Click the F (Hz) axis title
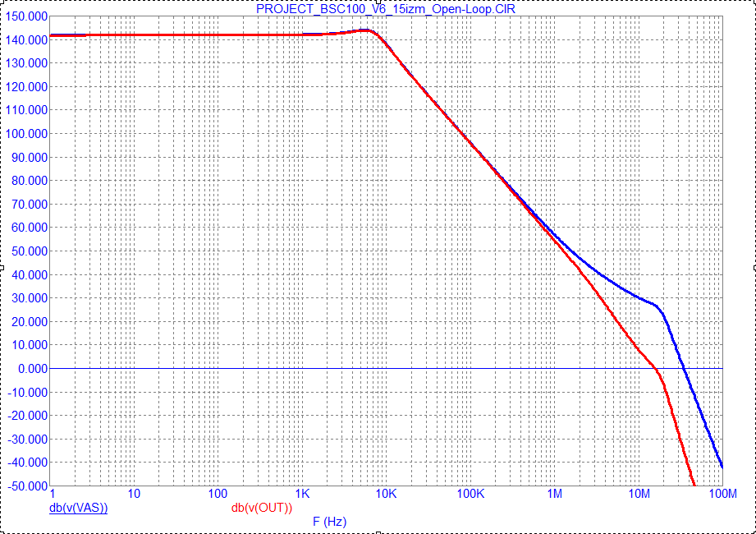This screenshot has width=756, height=534. tap(330, 522)
